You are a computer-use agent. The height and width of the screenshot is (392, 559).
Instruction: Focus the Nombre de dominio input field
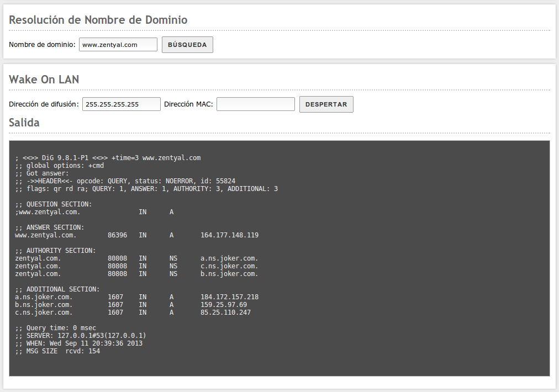[x=118, y=45]
